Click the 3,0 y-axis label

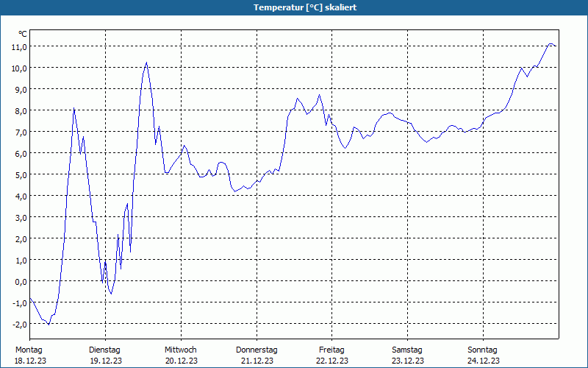tap(21, 217)
